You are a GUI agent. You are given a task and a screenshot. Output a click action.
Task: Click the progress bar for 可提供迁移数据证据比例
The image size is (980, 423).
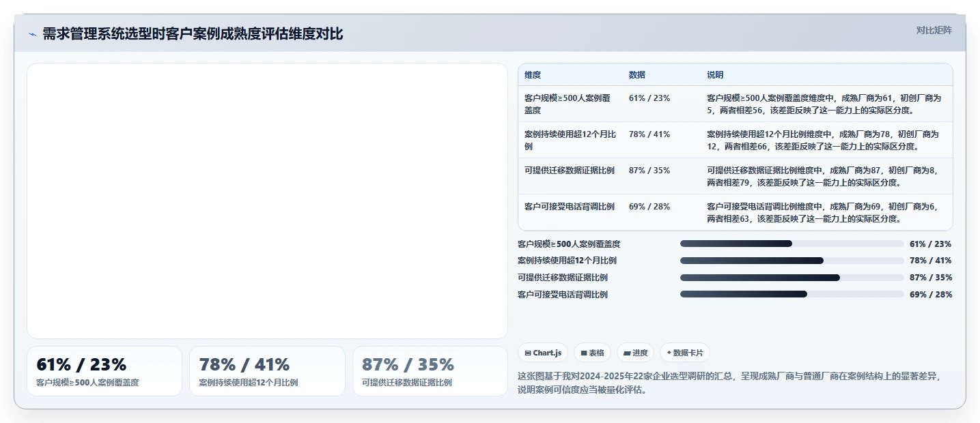point(792,278)
